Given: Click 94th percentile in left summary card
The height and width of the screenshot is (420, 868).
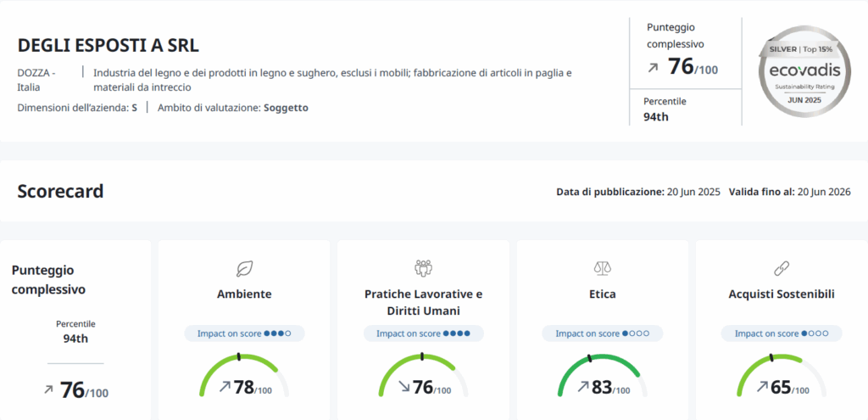Looking at the screenshot, I should tap(75, 339).
